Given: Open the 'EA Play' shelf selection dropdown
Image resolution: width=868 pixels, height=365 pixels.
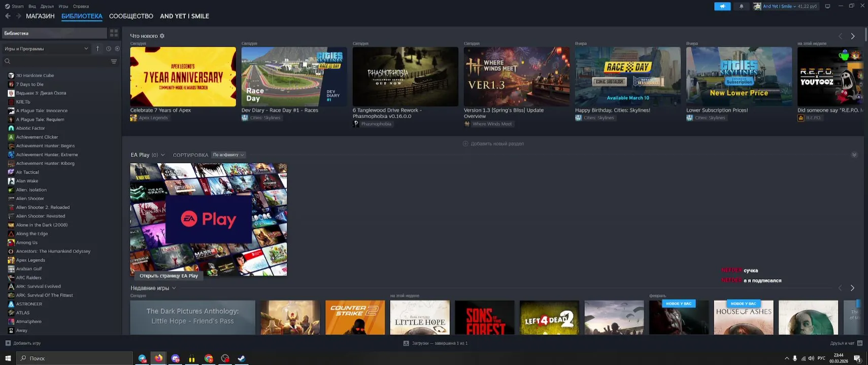Looking at the screenshot, I should pyautogui.click(x=162, y=155).
